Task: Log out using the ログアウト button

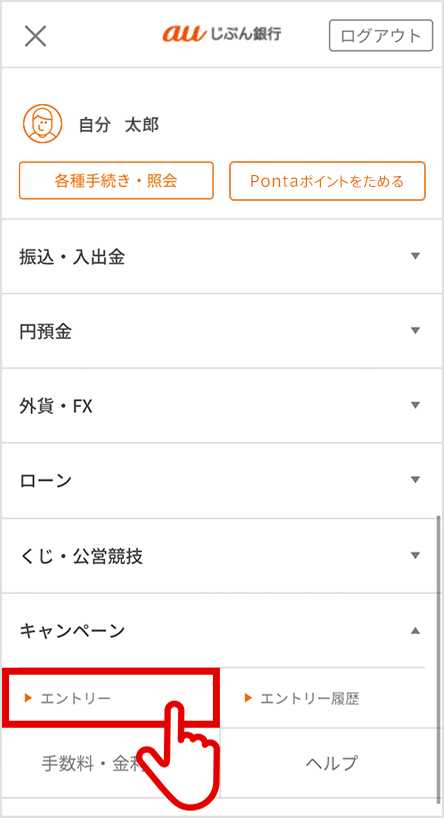Action: tap(381, 35)
